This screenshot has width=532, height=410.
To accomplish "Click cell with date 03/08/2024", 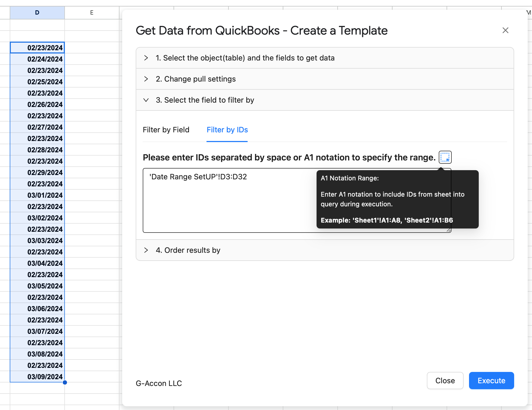I will pos(37,354).
